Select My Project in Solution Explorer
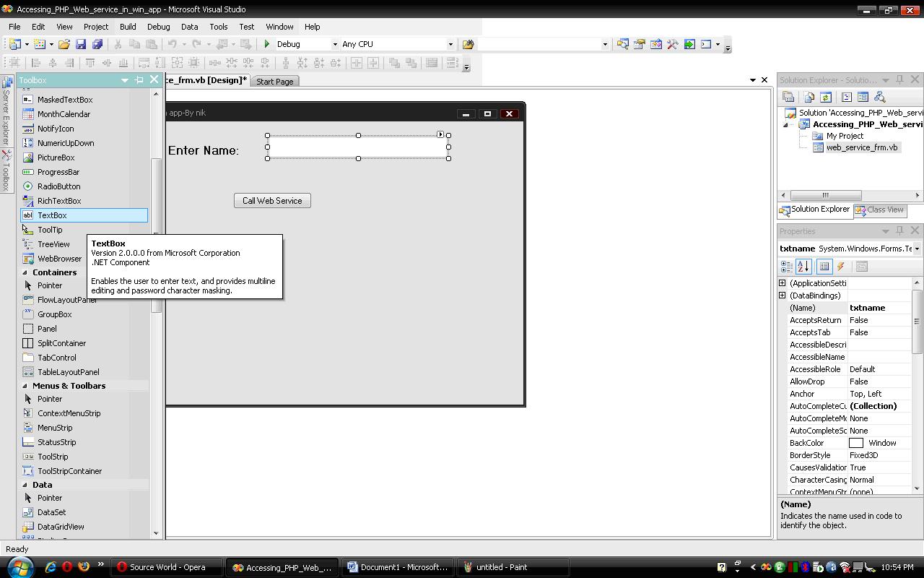Viewport: 924px width, 578px height. point(845,136)
